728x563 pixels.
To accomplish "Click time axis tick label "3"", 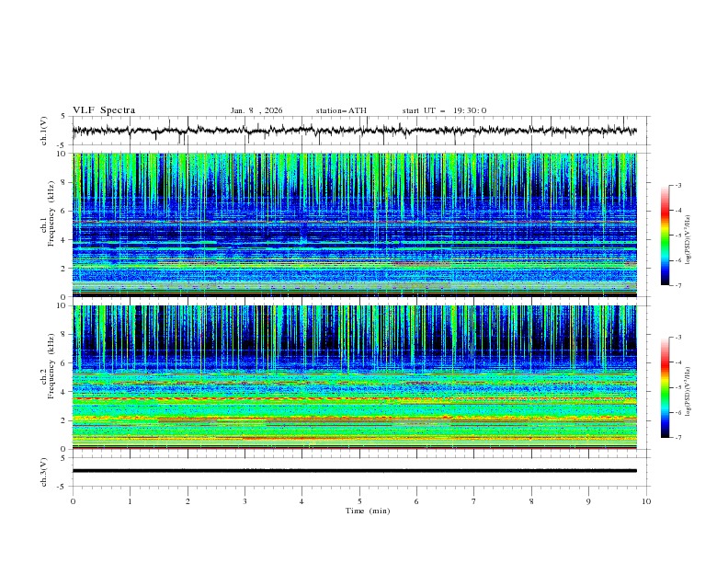I will pos(245,501).
